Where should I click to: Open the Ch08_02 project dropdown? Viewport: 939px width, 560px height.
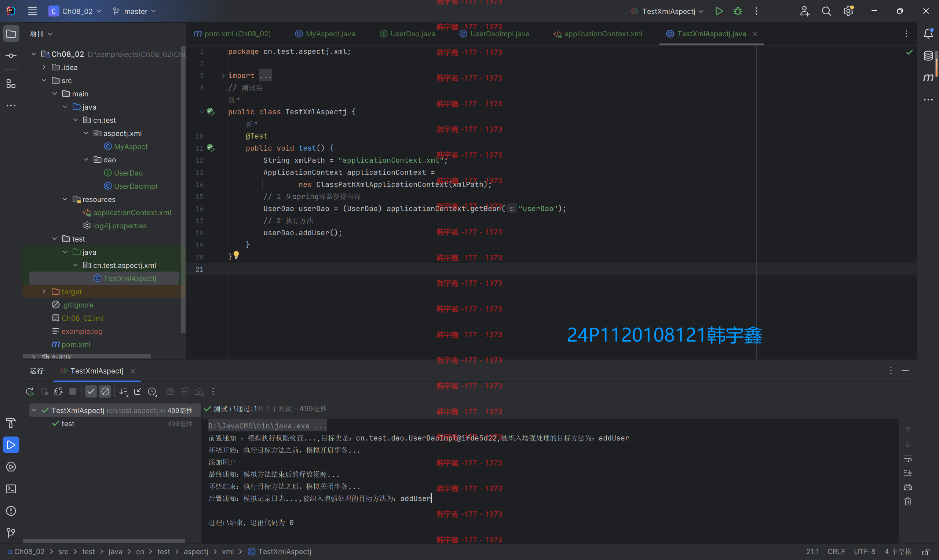pyautogui.click(x=75, y=11)
